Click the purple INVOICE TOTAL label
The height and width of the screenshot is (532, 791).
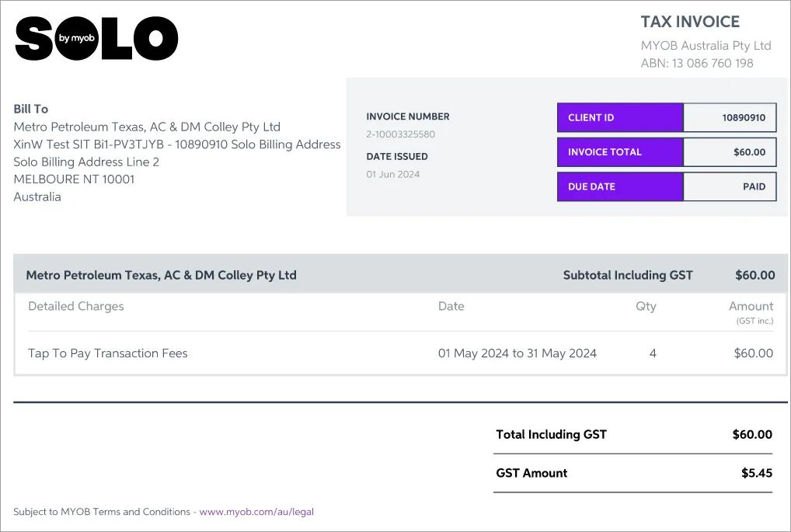pos(619,152)
